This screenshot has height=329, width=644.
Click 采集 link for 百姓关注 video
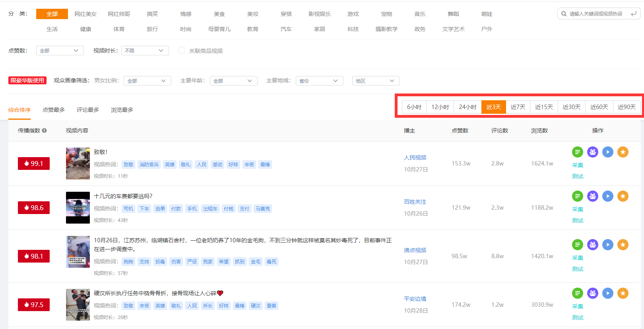[x=577, y=209]
